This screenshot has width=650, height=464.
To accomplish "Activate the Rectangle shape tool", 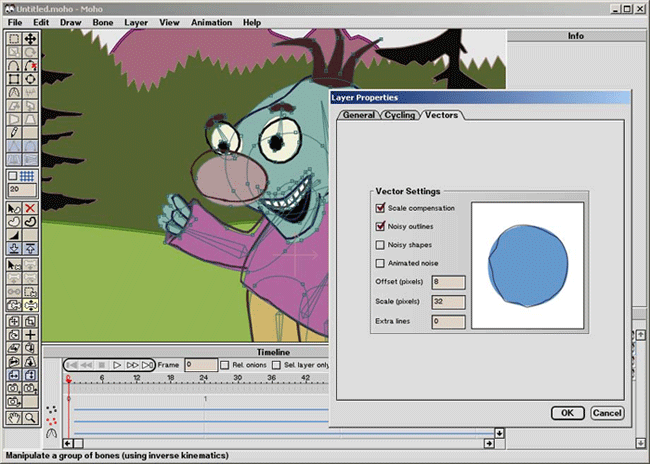I will coord(14,79).
